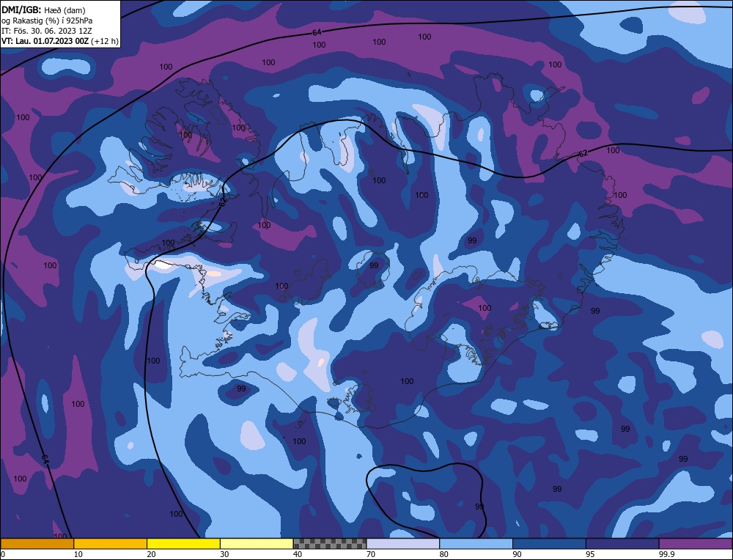Select the "VT: Lau. 01.07.2023 00Z (+12 h)" line
733x560 pixels.
pyautogui.click(x=60, y=41)
